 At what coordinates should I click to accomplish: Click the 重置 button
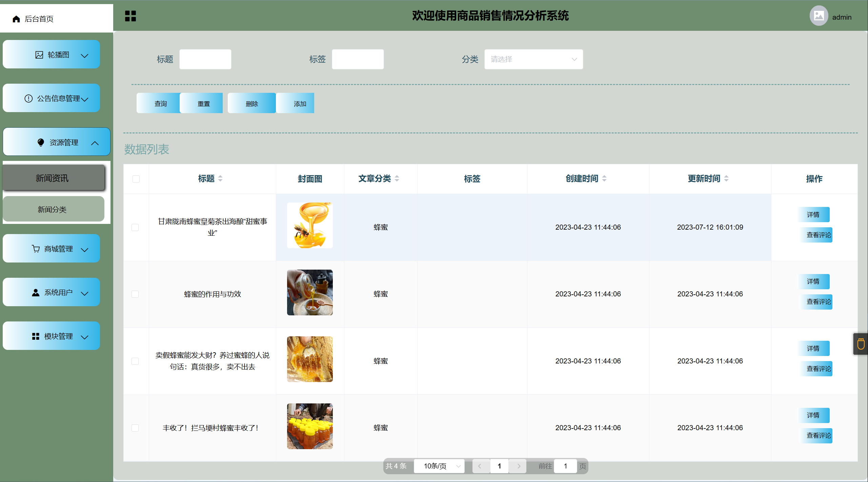201,103
